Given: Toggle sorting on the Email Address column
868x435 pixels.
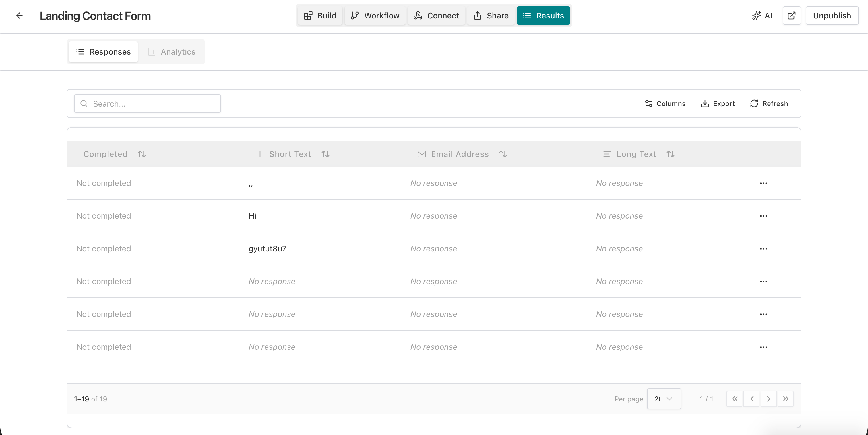Looking at the screenshot, I should pyautogui.click(x=503, y=154).
